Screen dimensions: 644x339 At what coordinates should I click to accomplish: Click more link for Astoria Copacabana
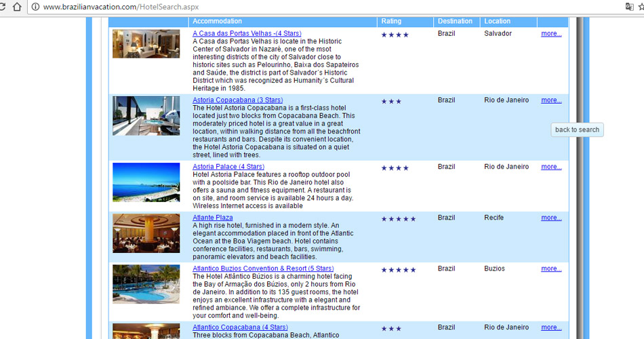pos(551,100)
